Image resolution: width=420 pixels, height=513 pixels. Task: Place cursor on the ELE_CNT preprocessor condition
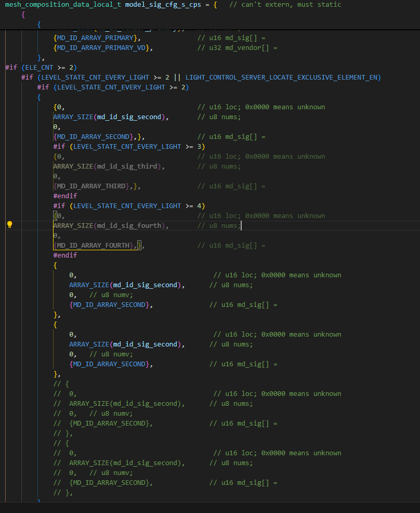[45, 68]
